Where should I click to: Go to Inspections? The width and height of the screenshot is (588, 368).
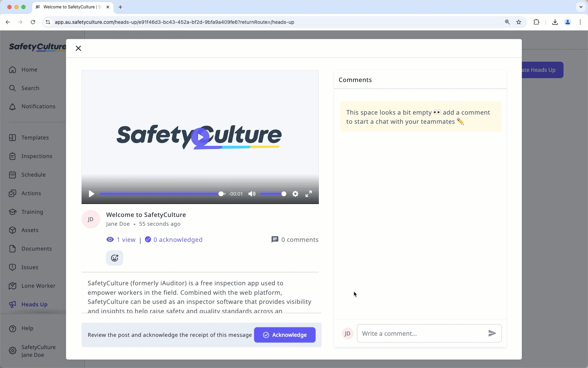[x=31, y=156]
